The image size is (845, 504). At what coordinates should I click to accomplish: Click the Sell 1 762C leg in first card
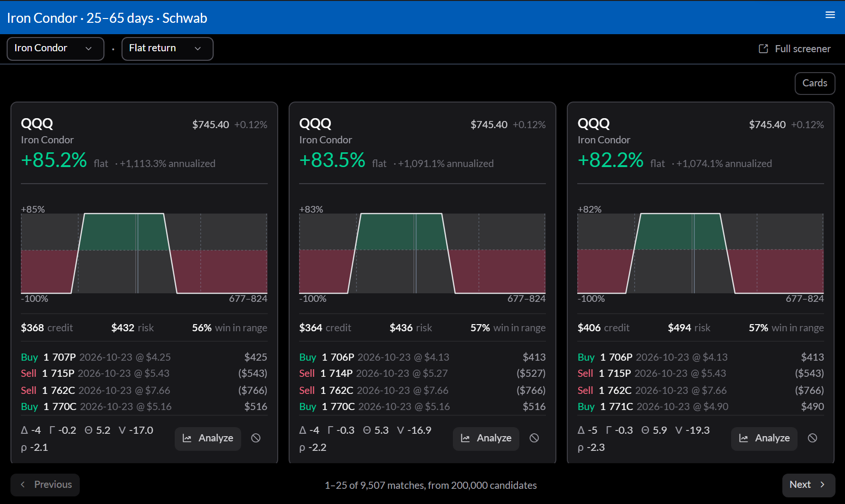tap(144, 391)
